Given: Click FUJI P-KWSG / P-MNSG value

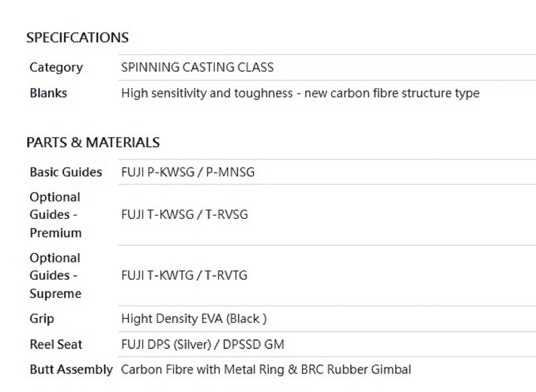Looking at the screenshot, I should 188,172.
